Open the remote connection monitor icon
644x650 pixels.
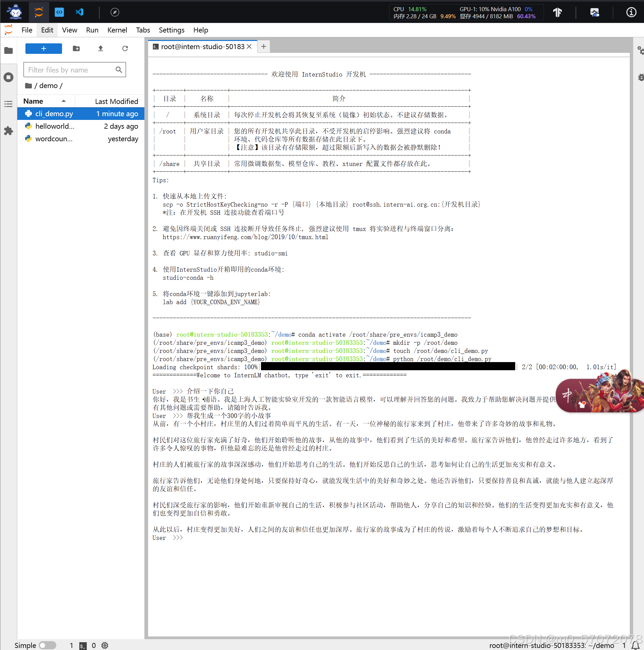(595, 13)
